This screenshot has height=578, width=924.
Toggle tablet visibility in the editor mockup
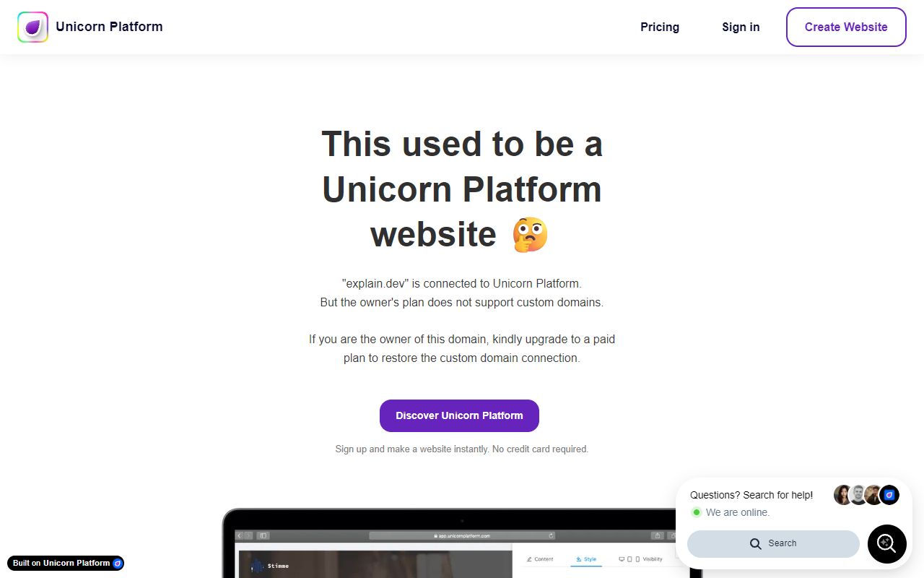tap(629, 558)
